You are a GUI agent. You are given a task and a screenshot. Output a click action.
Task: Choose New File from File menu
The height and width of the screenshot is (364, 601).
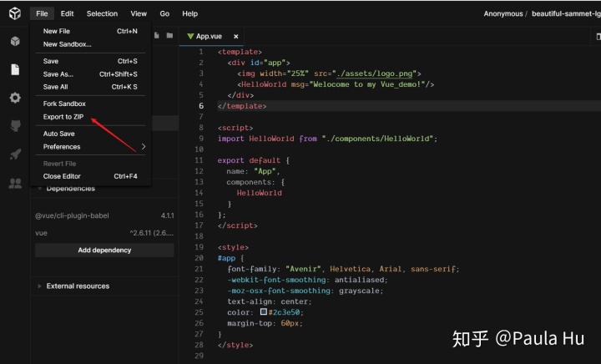tap(90, 31)
